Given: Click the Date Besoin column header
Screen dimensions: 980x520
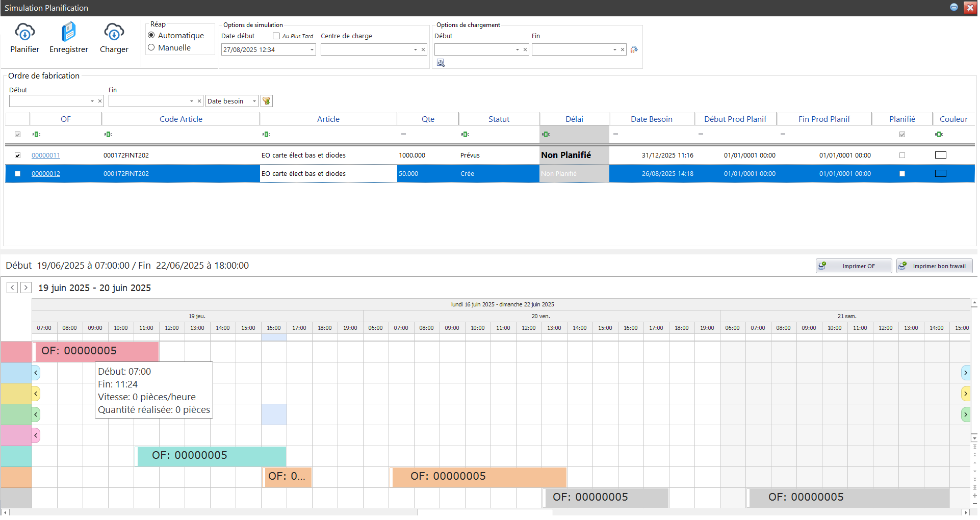Looking at the screenshot, I should 651,119.
